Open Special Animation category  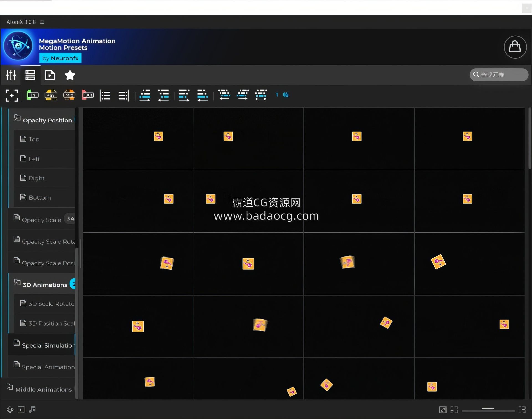[x=42, y=366]
